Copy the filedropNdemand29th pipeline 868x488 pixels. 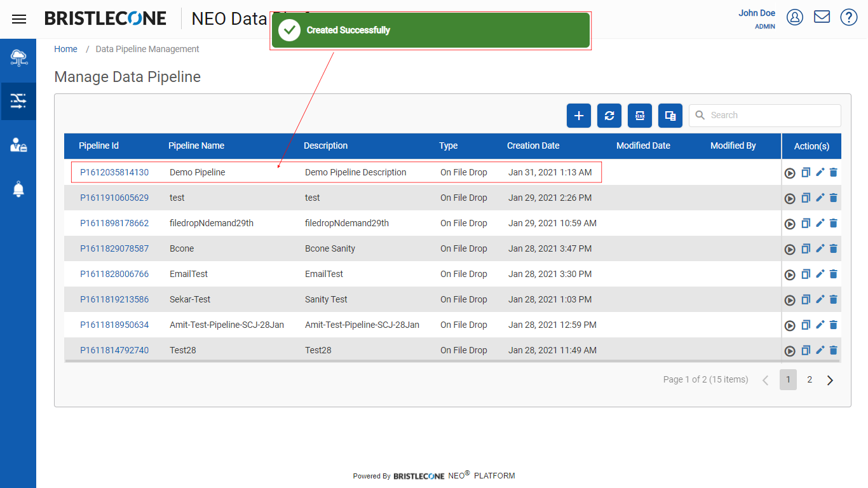click(806, 223)
